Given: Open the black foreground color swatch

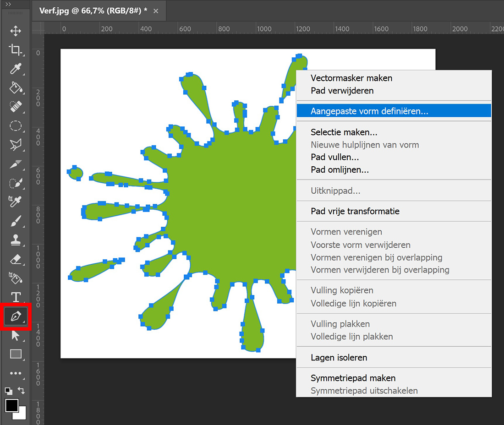Looking at the screenshot, I should tap(11, 405).
